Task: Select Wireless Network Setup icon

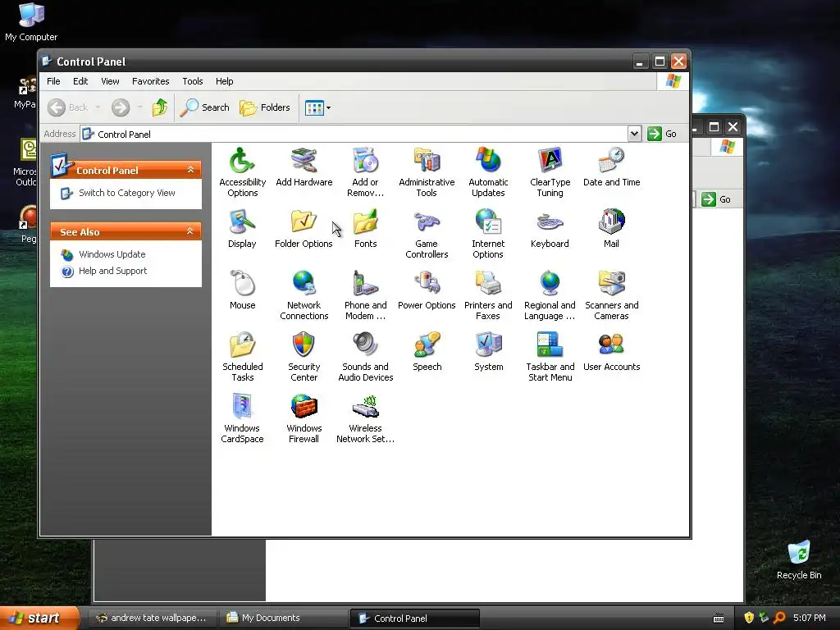Action: coord(365,407)
